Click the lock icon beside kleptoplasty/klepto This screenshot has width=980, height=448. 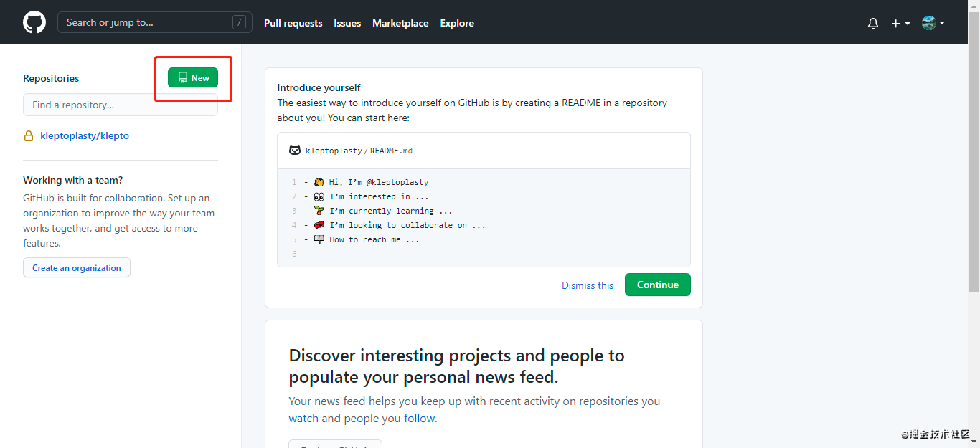click(29, 135)
